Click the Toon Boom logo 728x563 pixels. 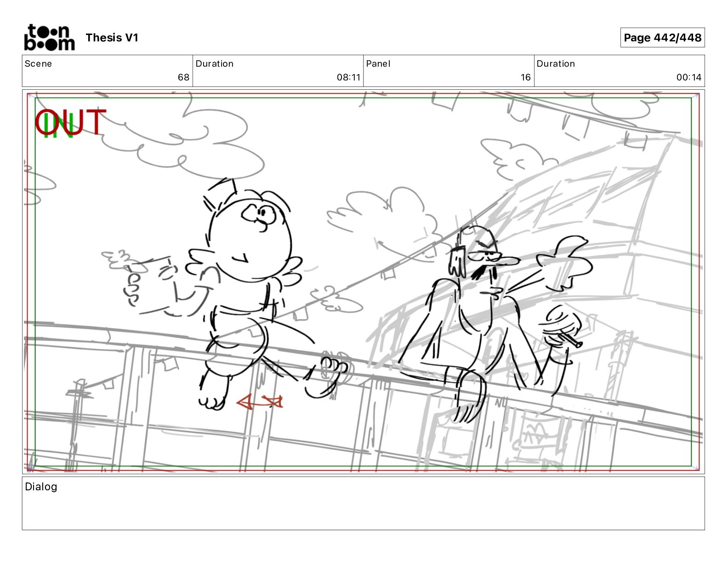[49, 37]
